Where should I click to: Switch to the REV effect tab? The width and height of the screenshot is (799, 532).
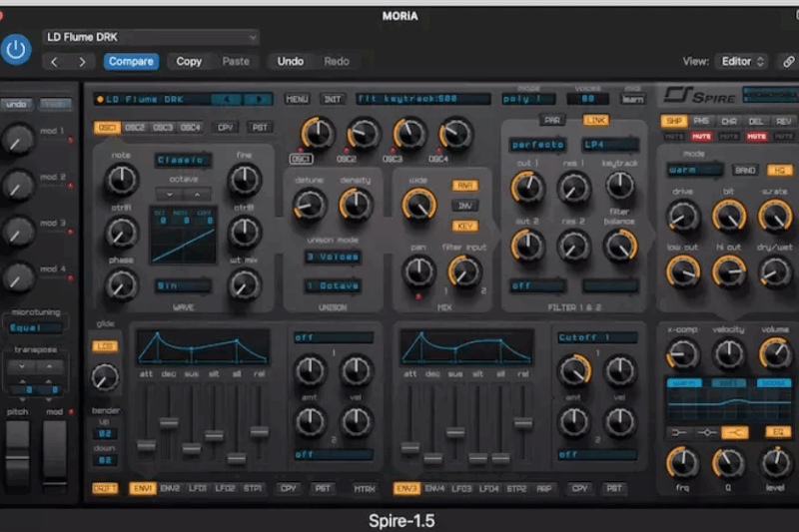pyautogui.click(x=783, y=121)
